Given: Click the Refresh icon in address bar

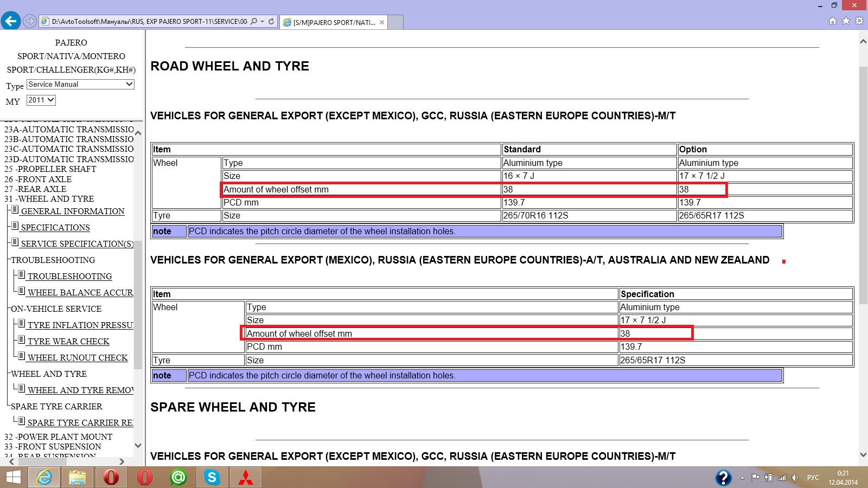Looking at the screenshot, I should coord(271,22).
